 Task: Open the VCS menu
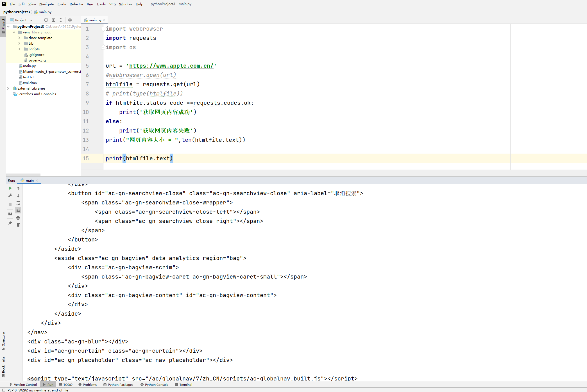click(112, 4)
